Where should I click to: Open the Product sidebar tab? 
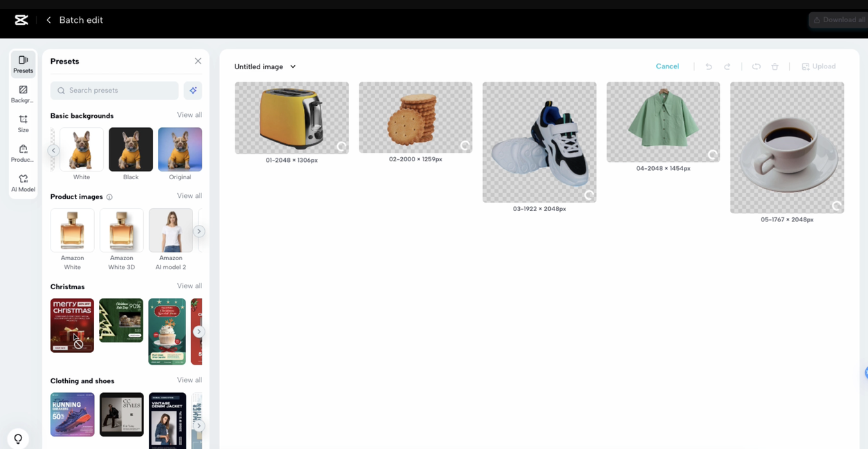pyautogui.click(x=23, y=154)
